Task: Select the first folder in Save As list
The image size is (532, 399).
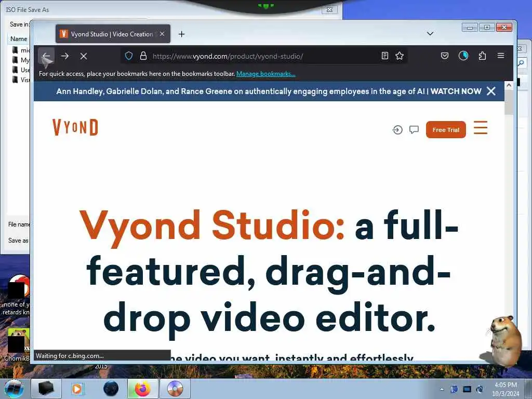Action: pos(21,50)
